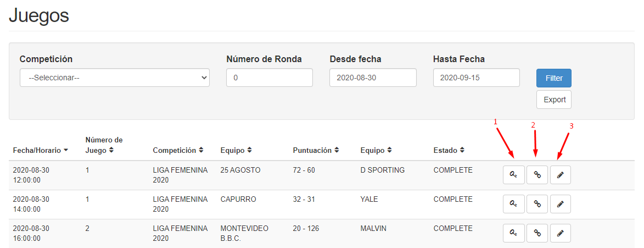Click chain link icon for 25 AGOSTO game
Image resolution: width=644 pixels, height=248 pixels.
point(537,175)
